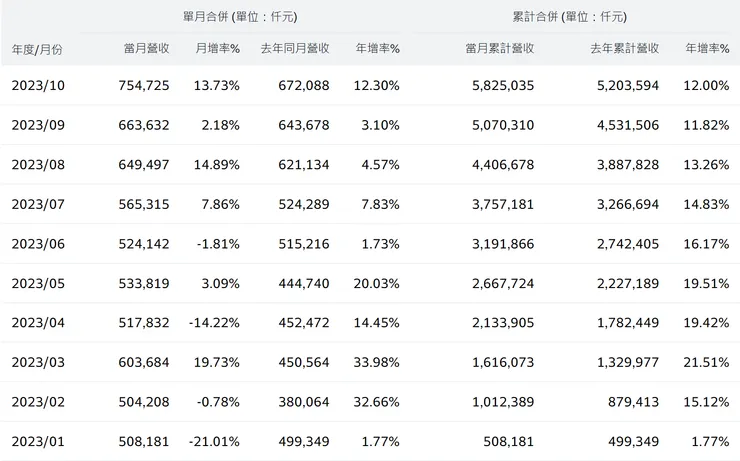The height and width of the screenshot is (461, 740).
Task: Click the 754,725 monthly revenue value
Action: tap(137, 86)
